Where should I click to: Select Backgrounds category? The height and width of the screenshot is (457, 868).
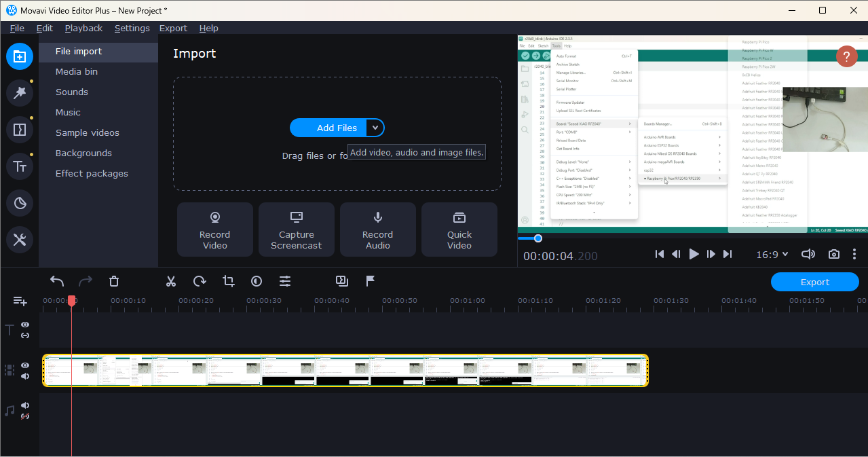click(x=98, y=153)
